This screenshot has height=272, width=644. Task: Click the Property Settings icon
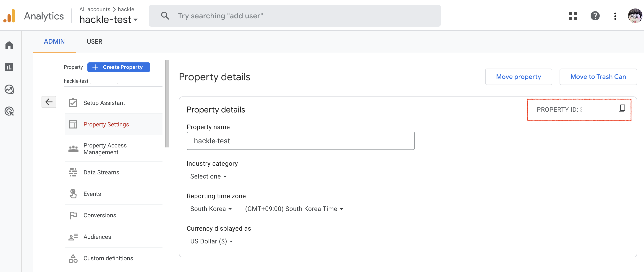(x=73, y=124)
